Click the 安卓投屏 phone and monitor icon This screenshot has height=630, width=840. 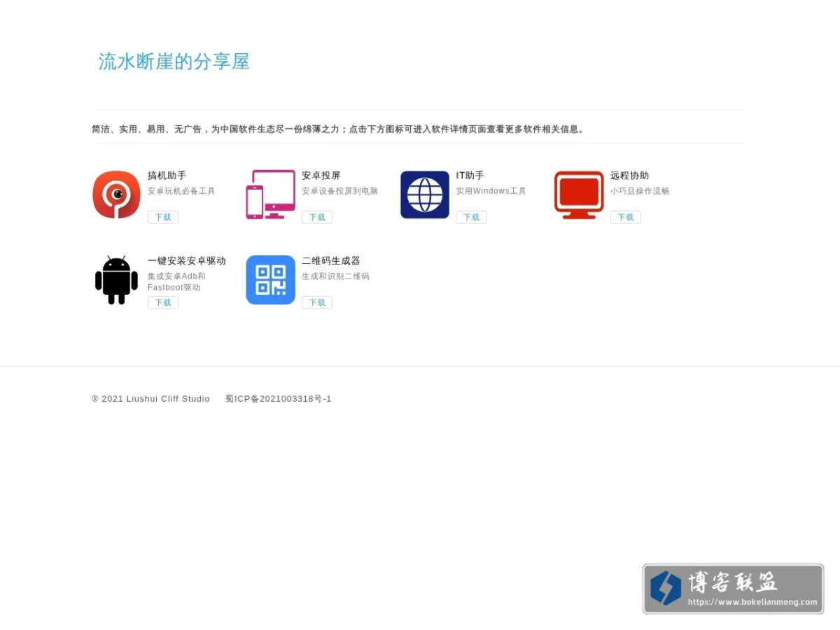[x=270, y=195]
